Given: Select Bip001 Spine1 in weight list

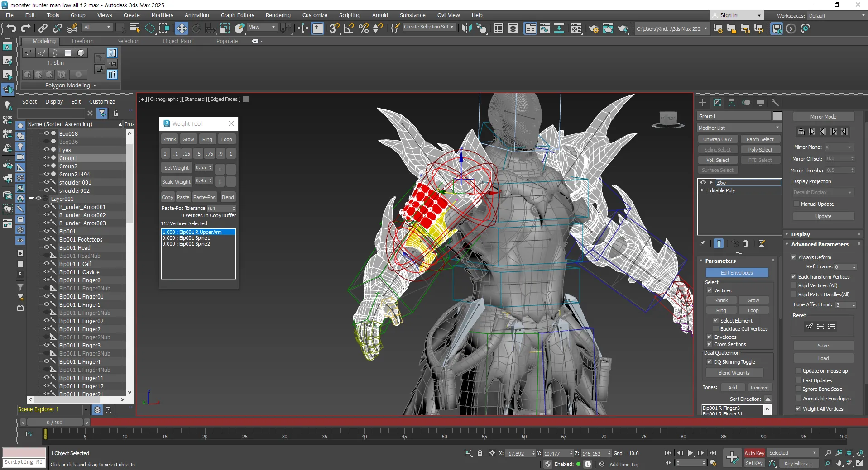Looking at the screenshot, I should pyautogui.click(x=198, y=238).
